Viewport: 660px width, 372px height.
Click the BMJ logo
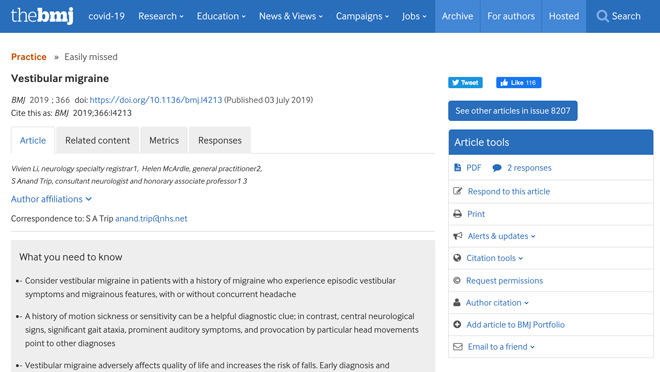click(x=42, y=16)
